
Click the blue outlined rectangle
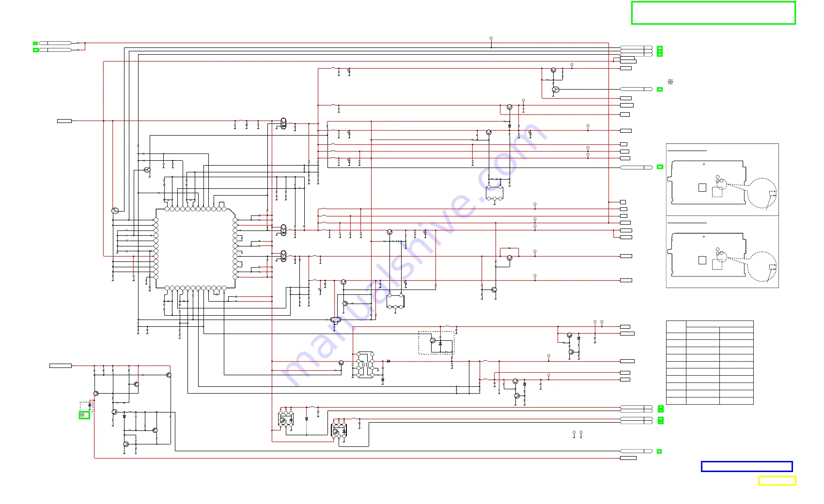746,466
